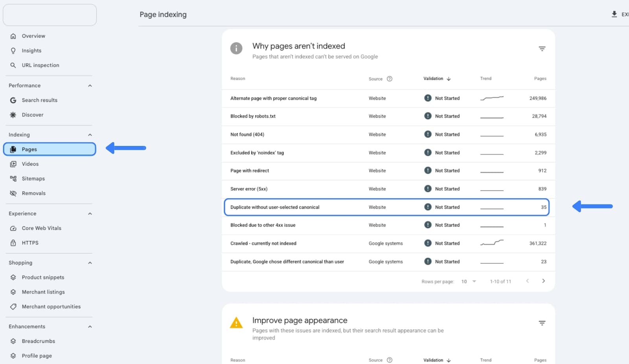Collapse the Experience section
The width and height of the screenshot is (629, 364).
tap(90, 214)
